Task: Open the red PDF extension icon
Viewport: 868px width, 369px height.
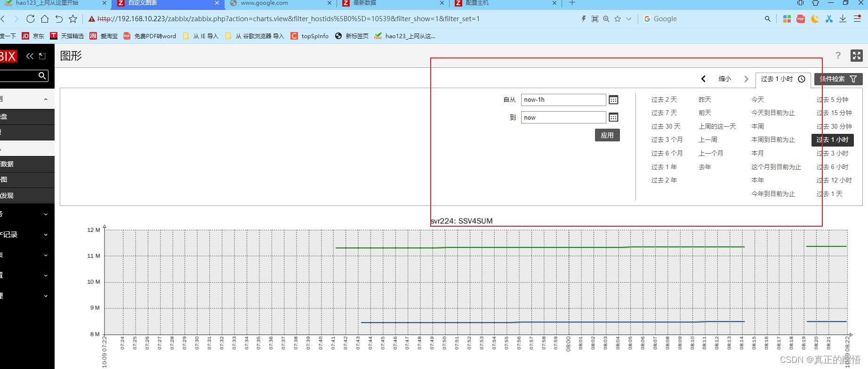Action: point(801,19)
